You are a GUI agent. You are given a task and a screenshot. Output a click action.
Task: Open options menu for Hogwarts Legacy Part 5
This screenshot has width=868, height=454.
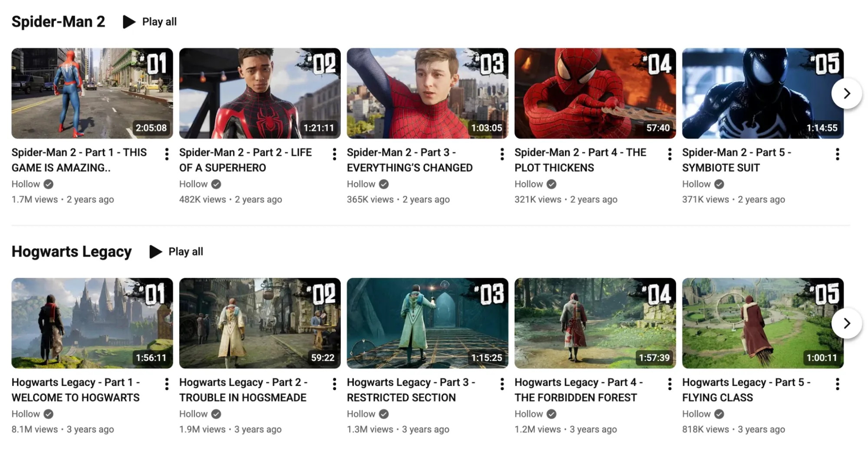click(837, 384)
